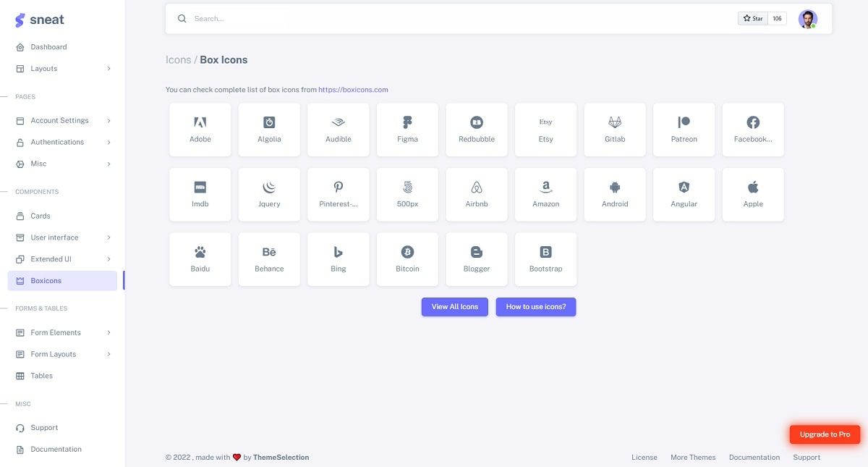The width and height of the screenshot is (868, 467).
Task: Select the Redbubble icon
Action: point(476,128)
